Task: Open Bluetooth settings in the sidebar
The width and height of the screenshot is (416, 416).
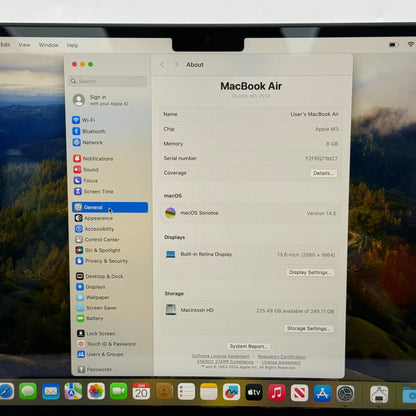Action: [x=89, y=131]
